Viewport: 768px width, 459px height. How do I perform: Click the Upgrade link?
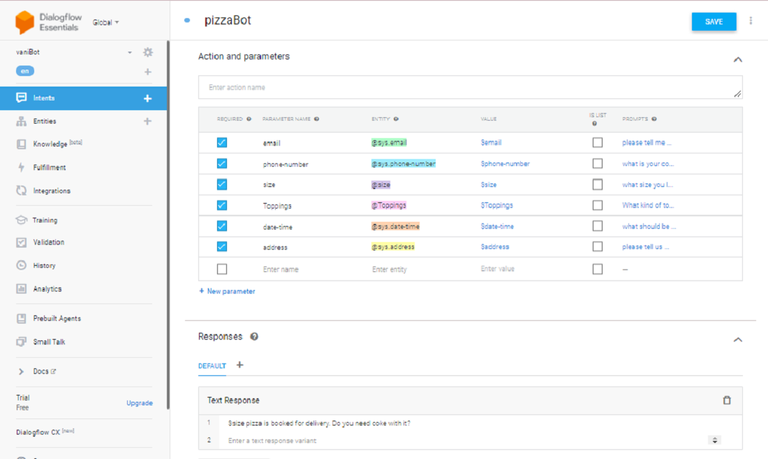click(x=140, y=403)
